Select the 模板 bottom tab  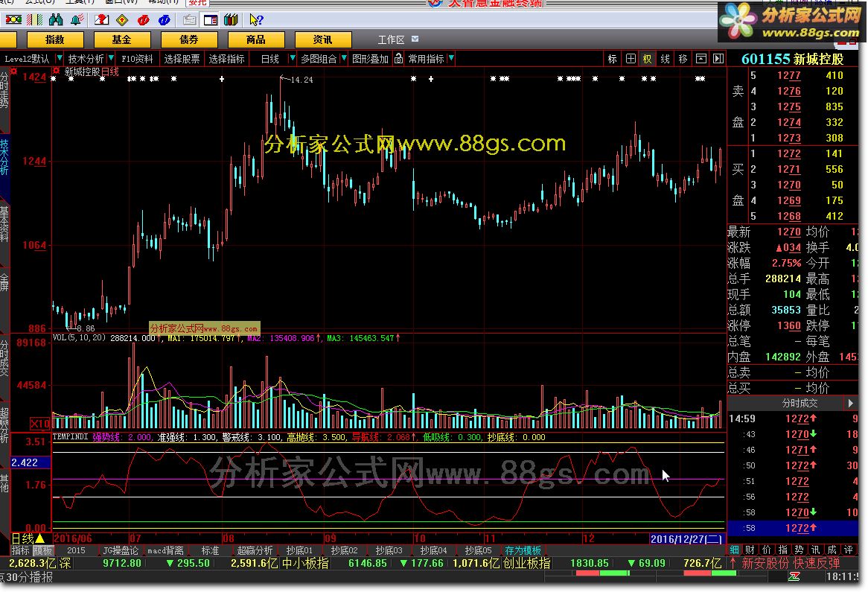42,550
